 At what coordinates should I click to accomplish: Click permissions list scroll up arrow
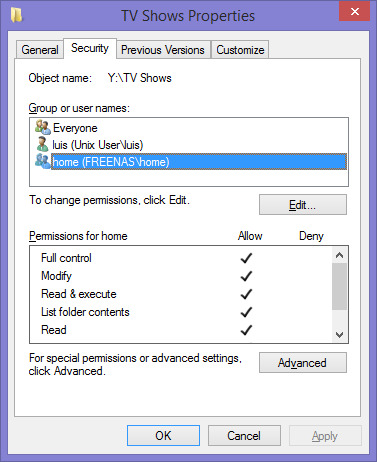click(x=340, y=255)
